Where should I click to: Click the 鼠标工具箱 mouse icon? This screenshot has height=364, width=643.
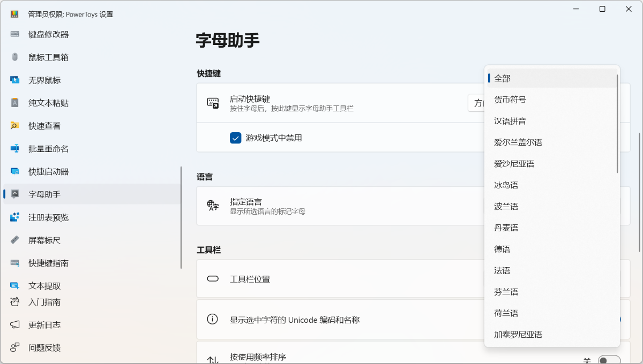click(15, 57)
